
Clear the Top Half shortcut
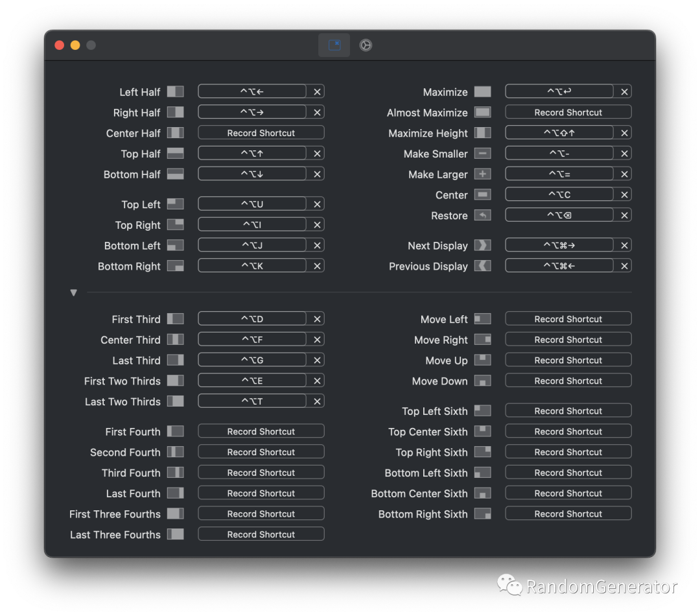(x=317, y=153)
